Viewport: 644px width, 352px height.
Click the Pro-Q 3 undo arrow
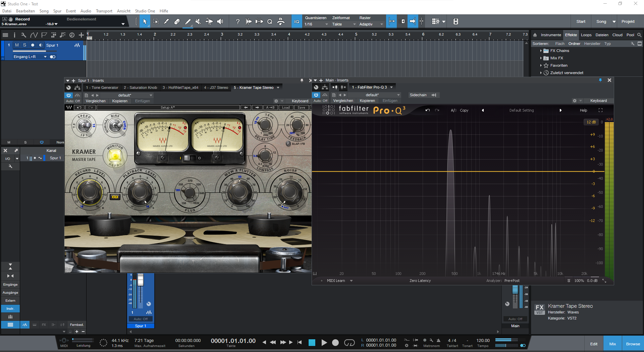427,110
